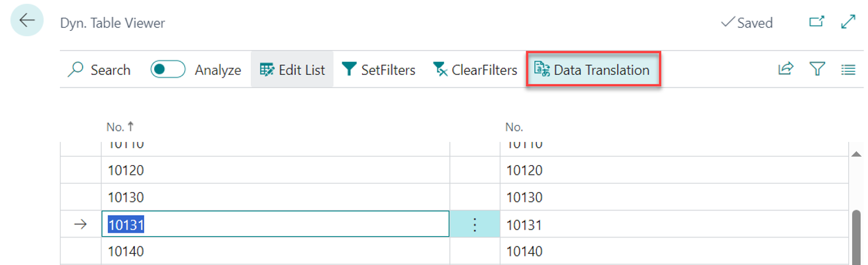Image resolution: width=868 pixels, height=265 pixels.
Task: Toggle the Analyze switch
Action: tap(168, 70)
